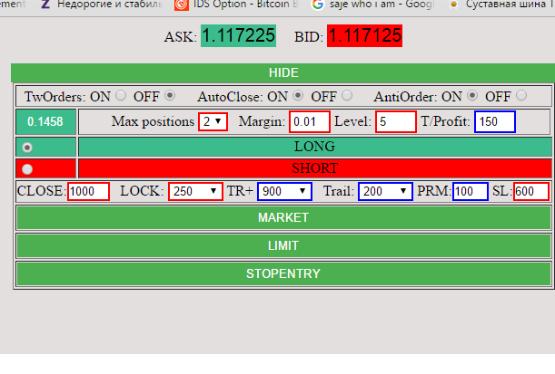Click the Z favicon on Недорогие tab

pyautogui.click(x=45, y=5)
